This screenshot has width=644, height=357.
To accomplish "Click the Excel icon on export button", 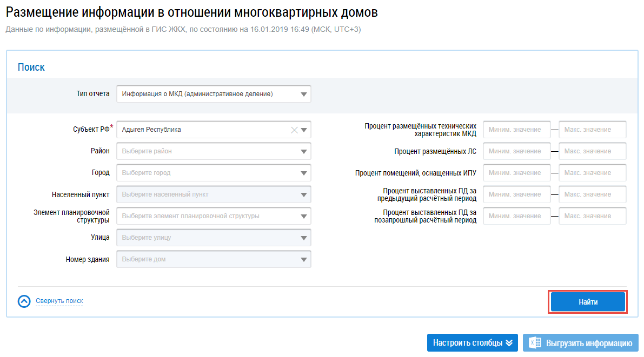I will 535,343.
